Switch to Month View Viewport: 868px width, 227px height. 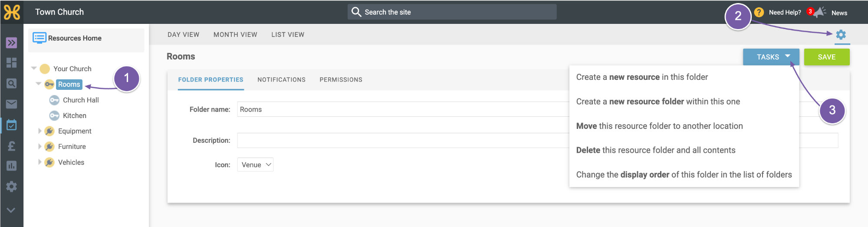(x=235, y=35)
